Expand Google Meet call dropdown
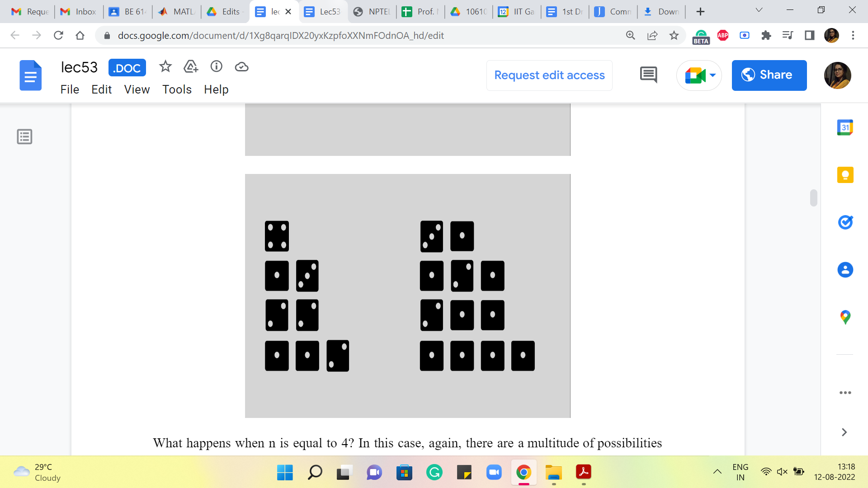This screenshot has width=868, height=488. tap(713, 75)
